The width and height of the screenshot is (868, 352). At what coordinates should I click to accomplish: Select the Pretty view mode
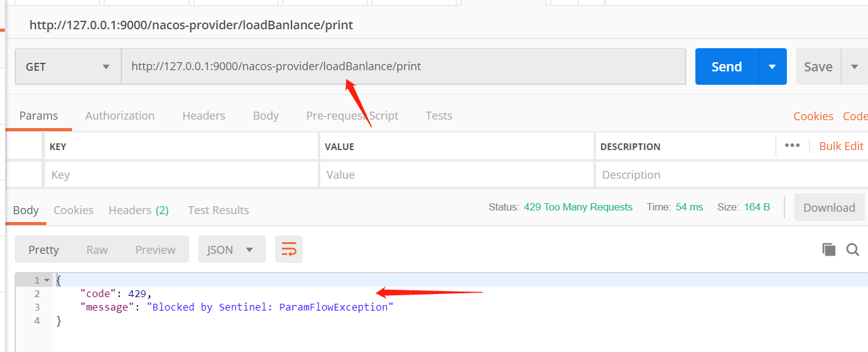[44, 250]
